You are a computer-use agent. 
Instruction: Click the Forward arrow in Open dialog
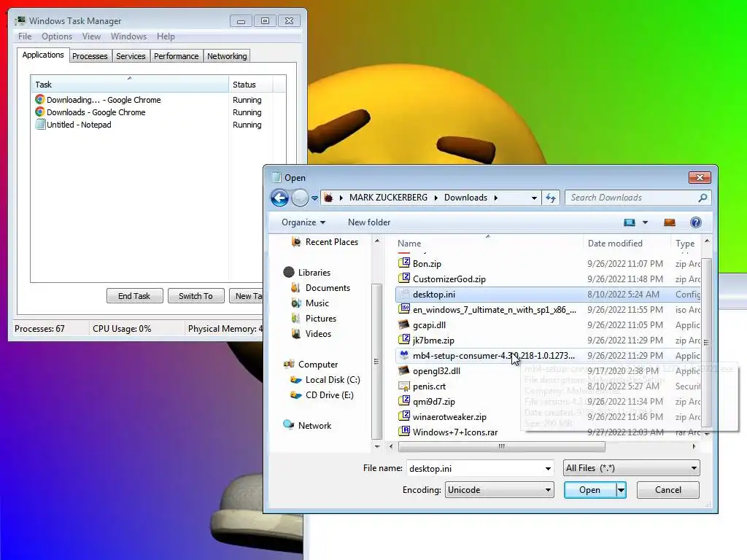coord(300,198)
